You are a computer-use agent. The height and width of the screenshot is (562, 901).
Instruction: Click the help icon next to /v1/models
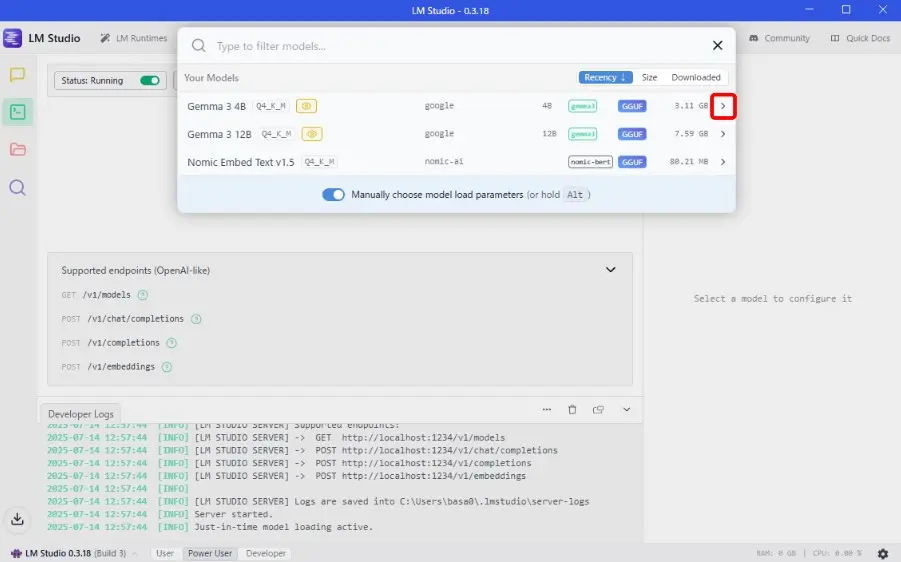point(143,295)
